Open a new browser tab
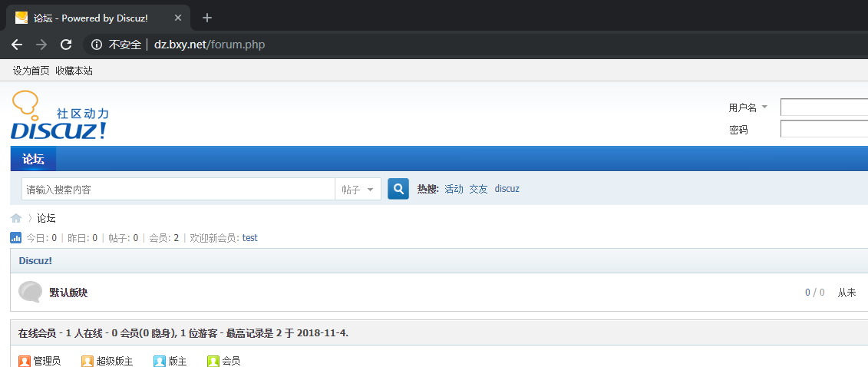The image size is (868, 367). [x=207, y=18]
